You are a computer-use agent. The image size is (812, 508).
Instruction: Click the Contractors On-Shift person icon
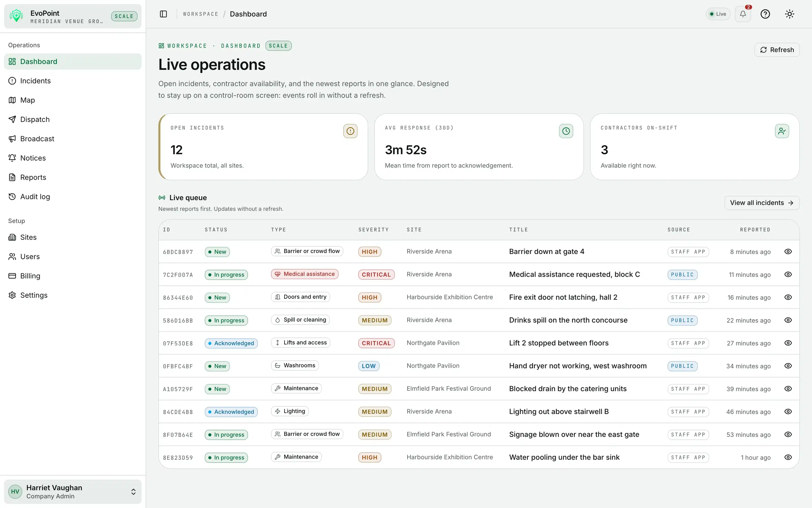(782, 131)
